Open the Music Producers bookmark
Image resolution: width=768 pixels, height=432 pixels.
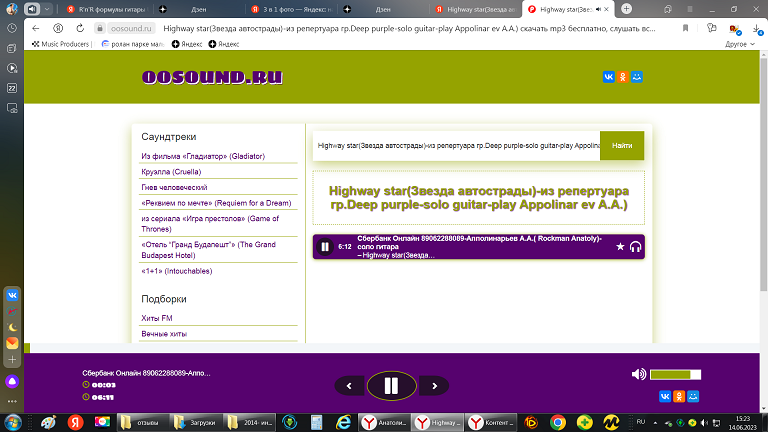(x=61, y=44)
